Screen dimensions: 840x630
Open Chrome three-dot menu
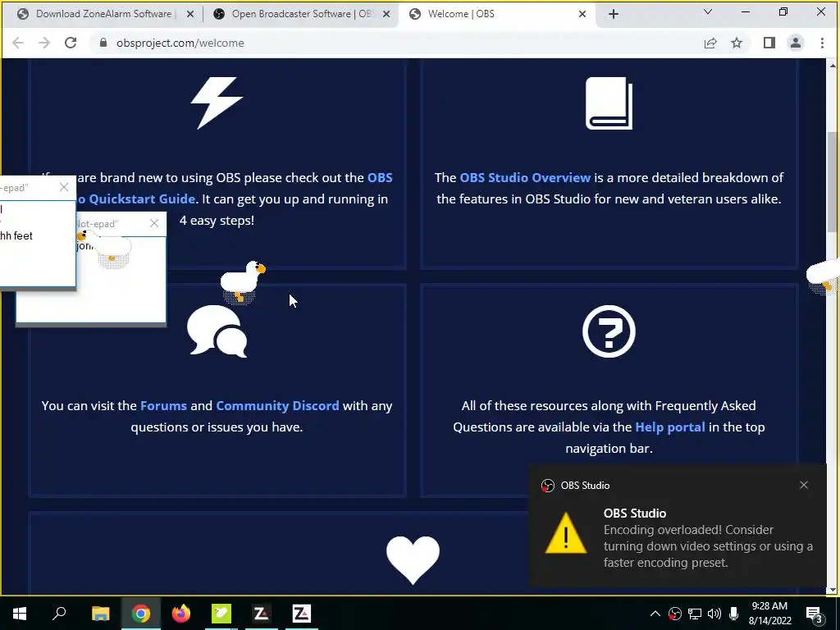pos(822,43)
